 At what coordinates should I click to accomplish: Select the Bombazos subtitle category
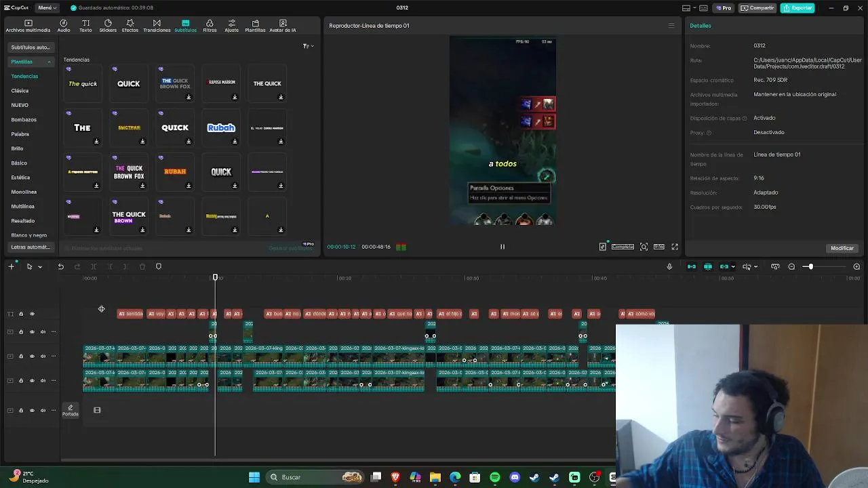24,119
